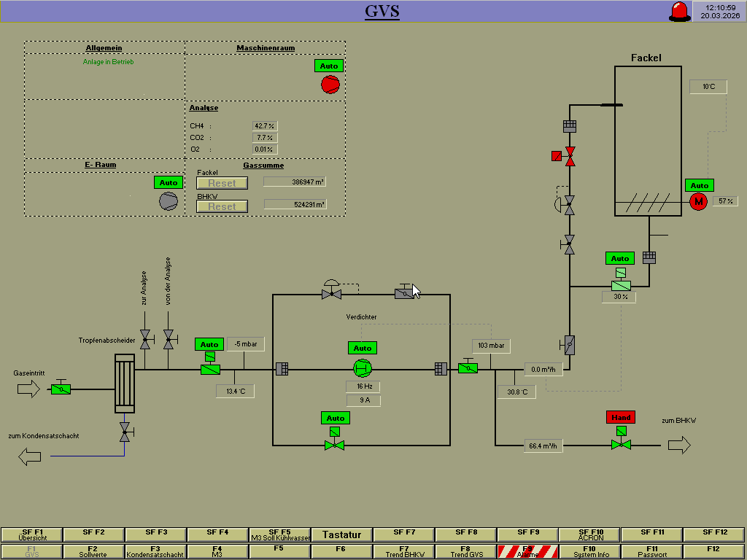Open the F9 Alarme screen
The height and width of the screenshot is (560, 747).
coord(528,551)
